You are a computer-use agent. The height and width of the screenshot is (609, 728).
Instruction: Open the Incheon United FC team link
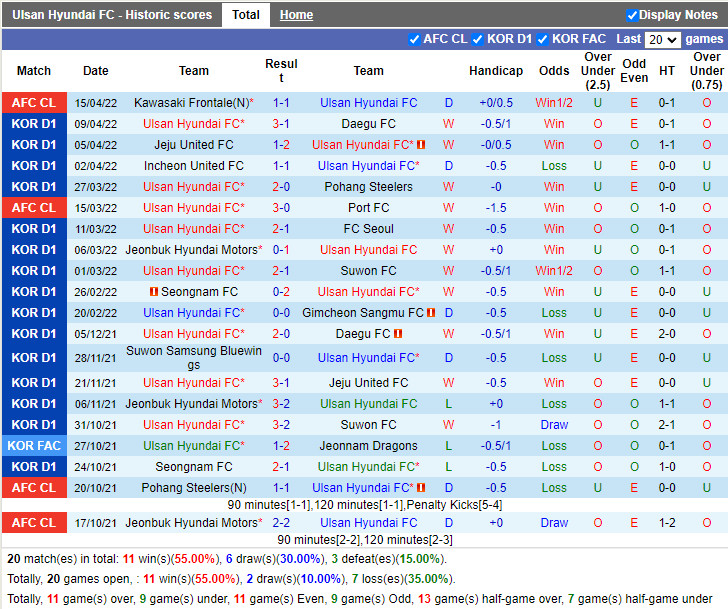194,166
